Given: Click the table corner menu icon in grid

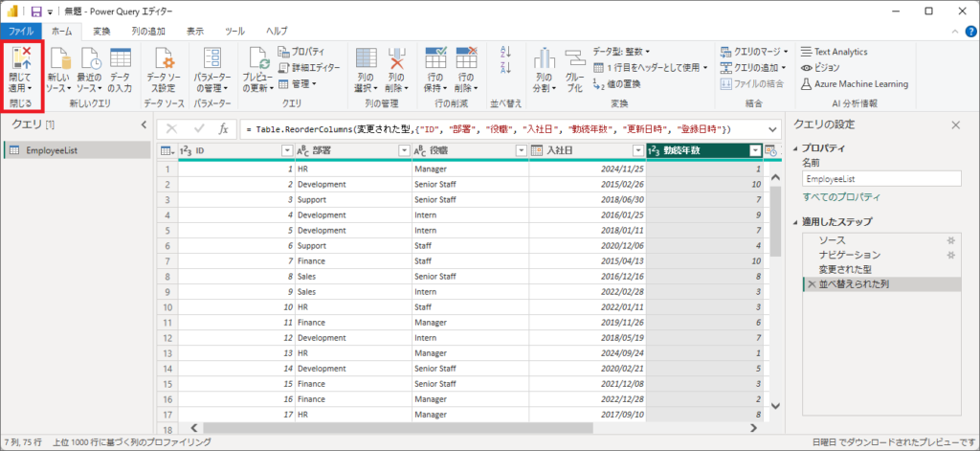Looking at the screenshot, I should click(x=167, y=150).
